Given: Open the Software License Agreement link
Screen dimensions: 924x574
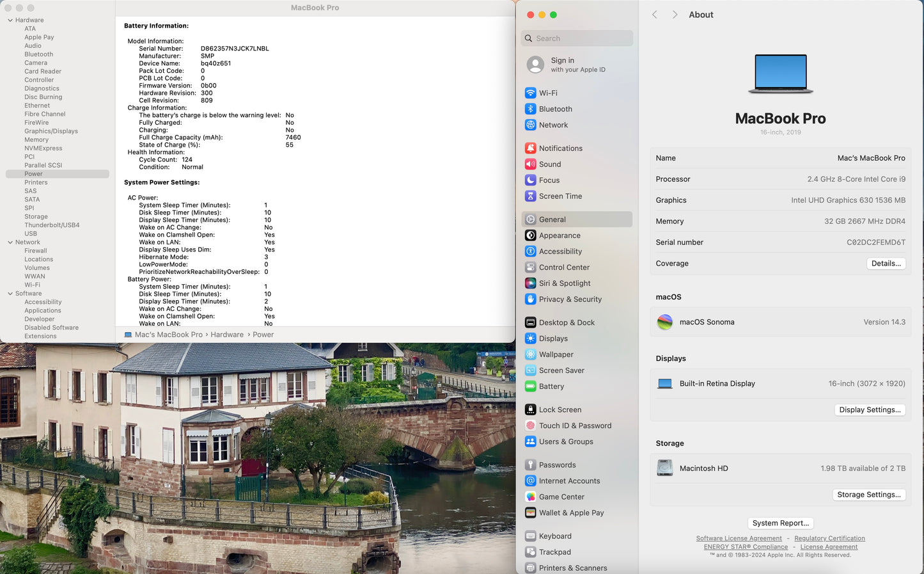Looking at the screenshot, I should point(739,538).
